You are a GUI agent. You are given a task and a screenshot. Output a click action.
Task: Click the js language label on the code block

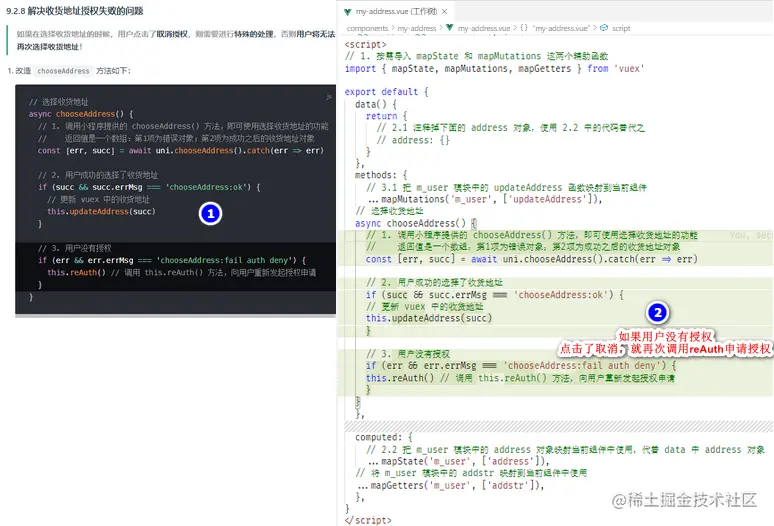point(328,97)
